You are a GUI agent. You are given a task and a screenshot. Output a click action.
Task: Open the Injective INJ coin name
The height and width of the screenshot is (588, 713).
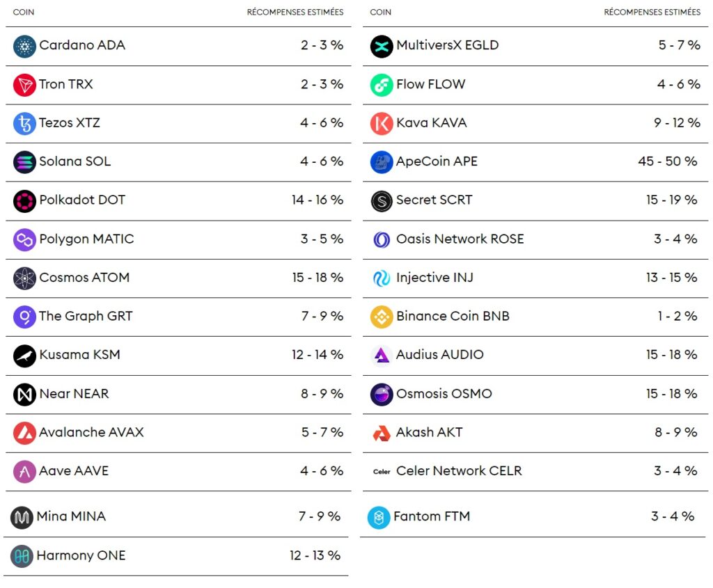(x=434, y=278)
